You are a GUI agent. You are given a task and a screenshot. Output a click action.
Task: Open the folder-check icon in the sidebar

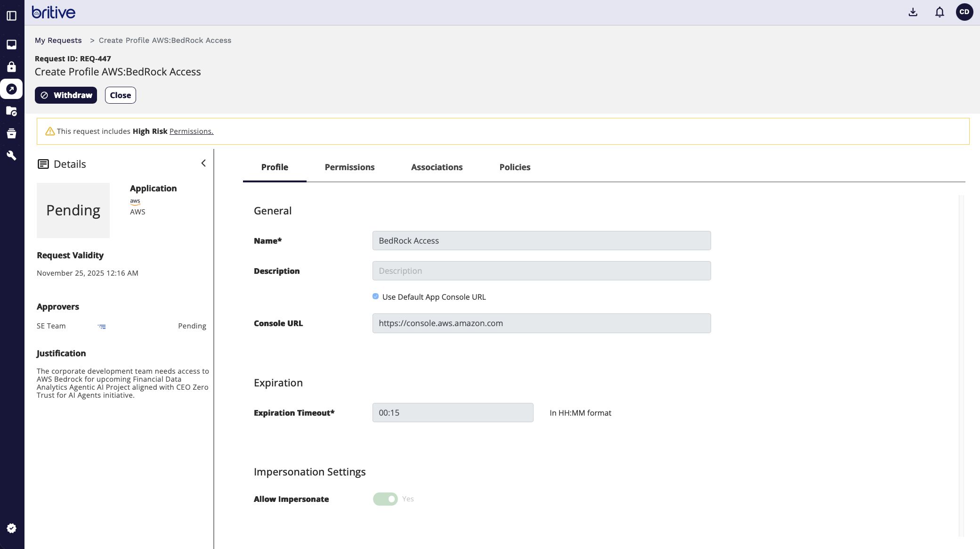click(x=12, y=111)
